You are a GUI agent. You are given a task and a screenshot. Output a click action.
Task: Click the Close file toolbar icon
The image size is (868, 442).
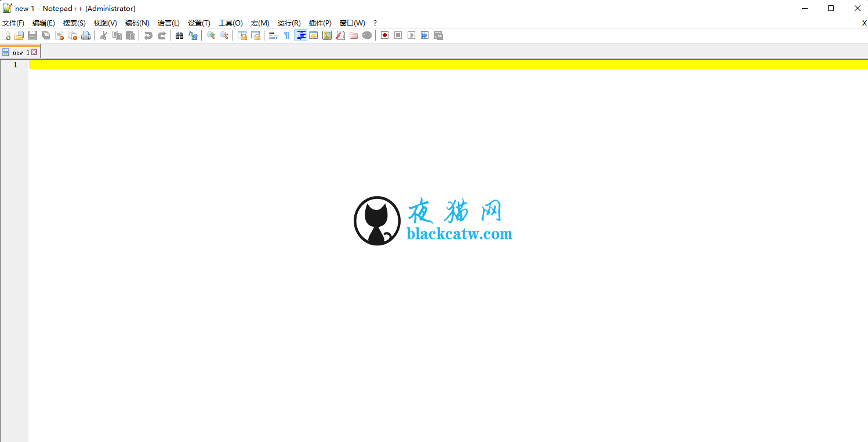(x=59, y=35)
